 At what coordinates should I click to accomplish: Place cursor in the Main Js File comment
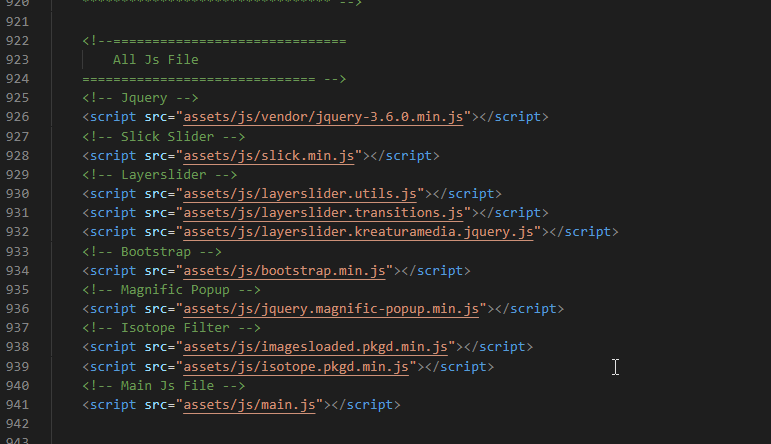[164, 386]
